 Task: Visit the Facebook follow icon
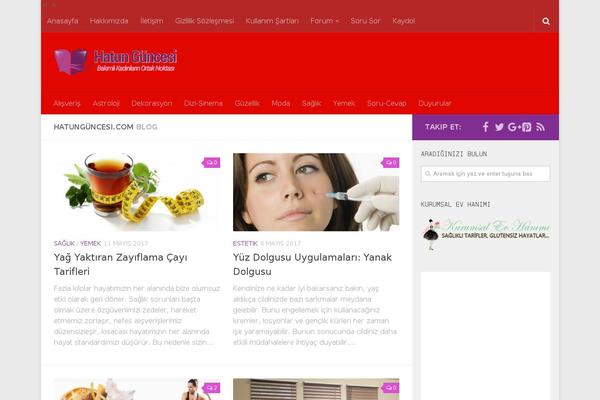[485, 127]
